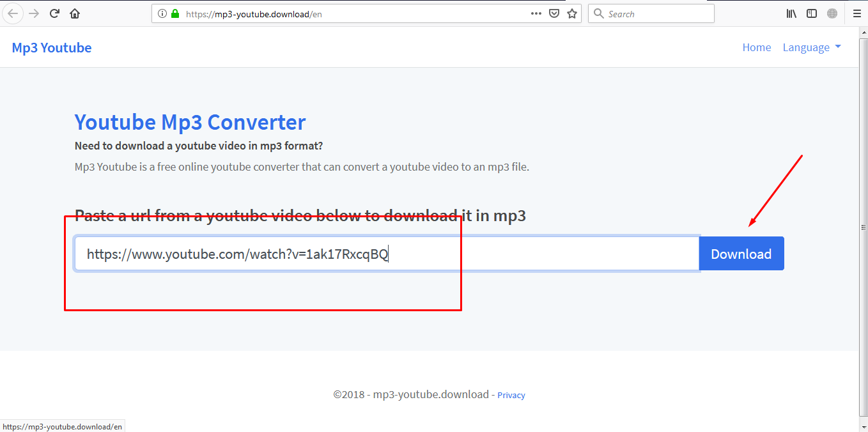
Task: Click the youtube url input field
Action: [387, 254]
